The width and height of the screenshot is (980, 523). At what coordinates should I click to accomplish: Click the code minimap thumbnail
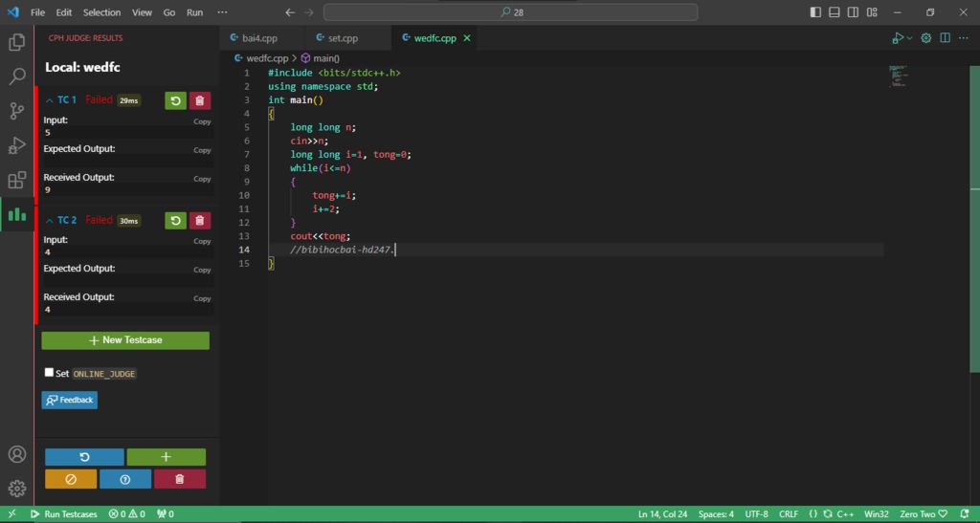898,76
